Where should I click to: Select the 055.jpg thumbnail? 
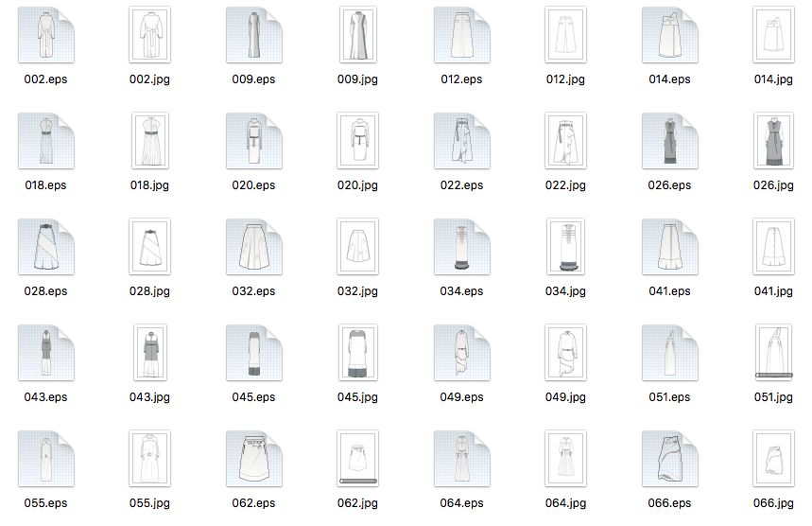[149, 459]
